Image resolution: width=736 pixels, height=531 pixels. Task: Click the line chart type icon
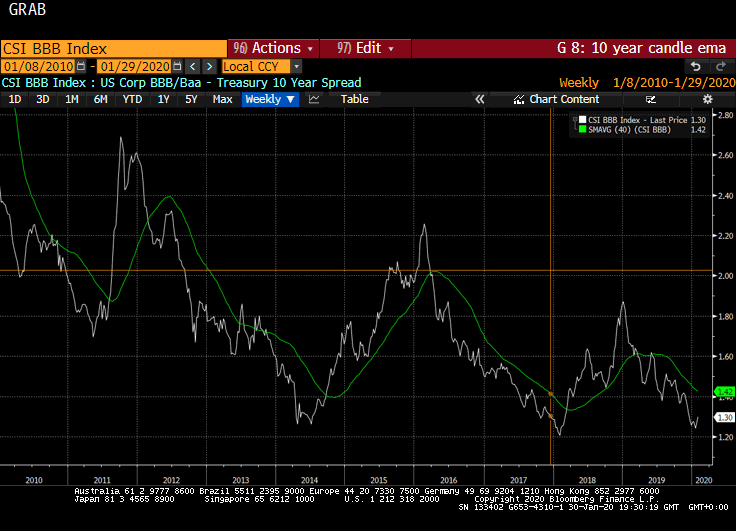pyautogui.click(x=314, y=99)
